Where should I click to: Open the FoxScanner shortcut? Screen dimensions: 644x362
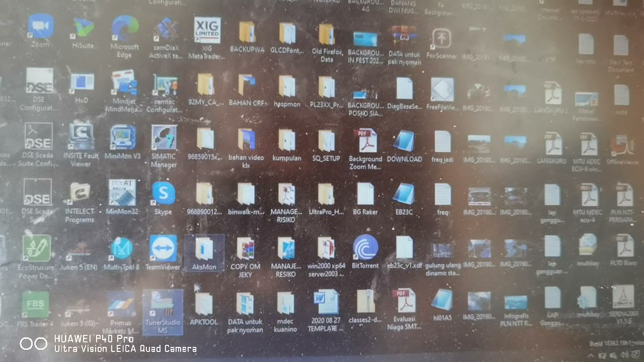[x=441, y=44]
